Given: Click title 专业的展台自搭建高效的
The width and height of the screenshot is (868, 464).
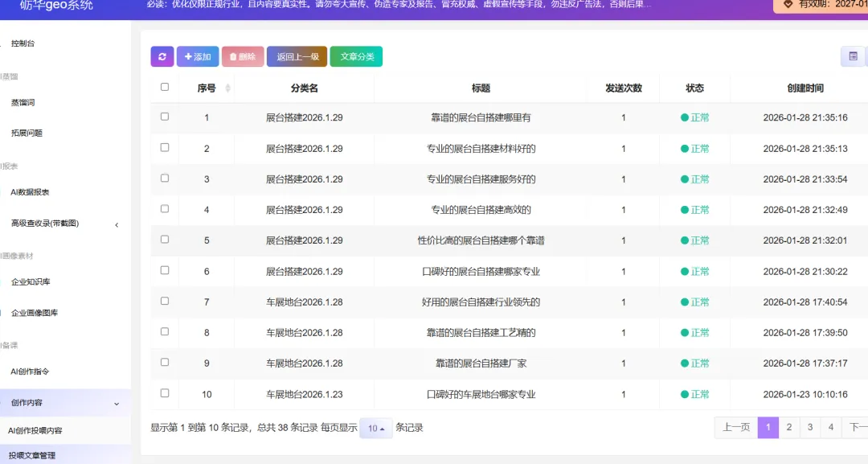Looking at the screenshot, I should coord(481,210).
